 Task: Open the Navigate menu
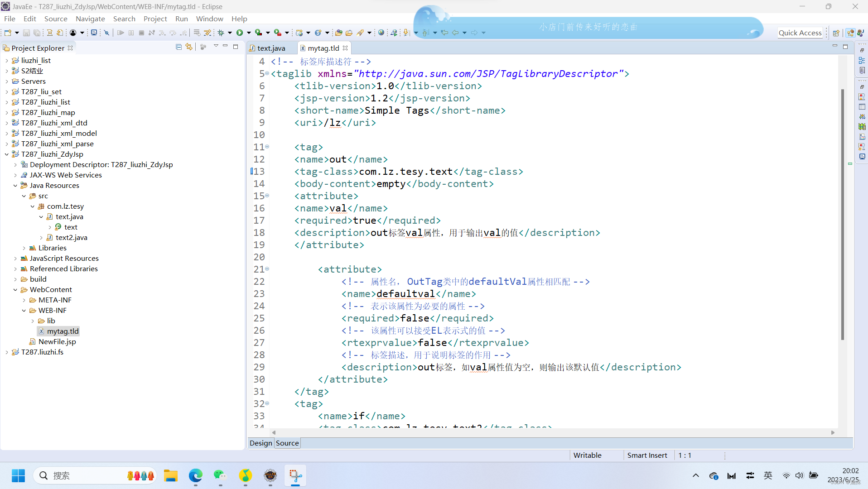pyautogui.click(x=90, y=19)
